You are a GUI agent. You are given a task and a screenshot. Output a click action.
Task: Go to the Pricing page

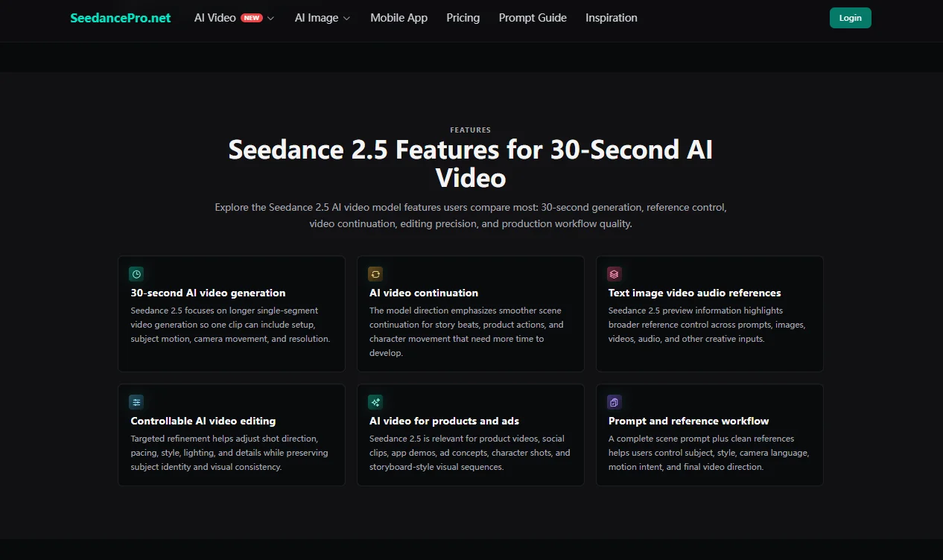pyautogui.click(x=463, y=18)
